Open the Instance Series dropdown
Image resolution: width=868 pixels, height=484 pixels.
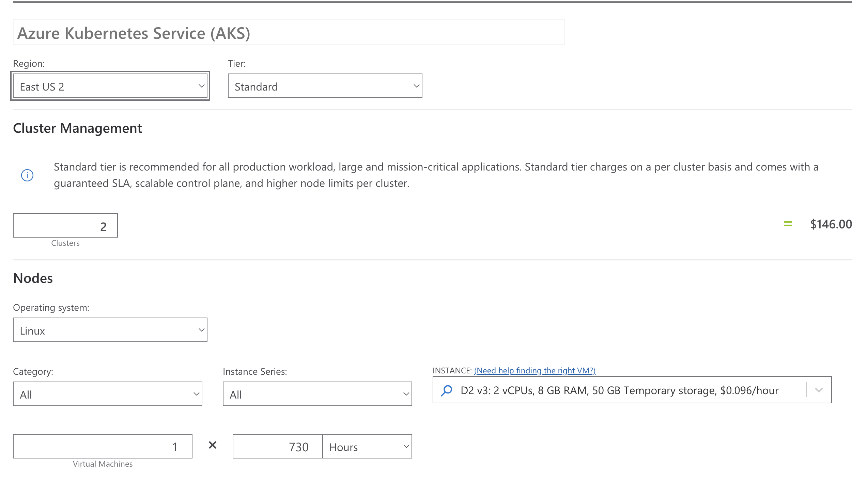317,394
